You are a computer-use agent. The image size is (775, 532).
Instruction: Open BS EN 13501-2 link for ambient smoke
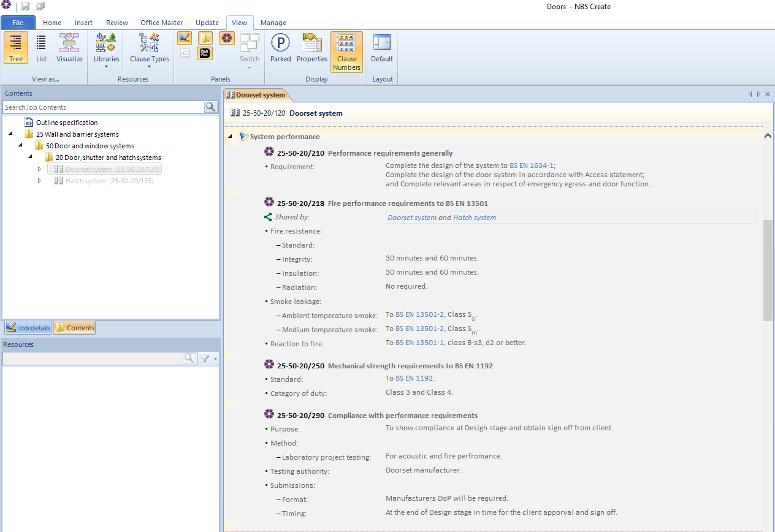[x=419, y=314]
